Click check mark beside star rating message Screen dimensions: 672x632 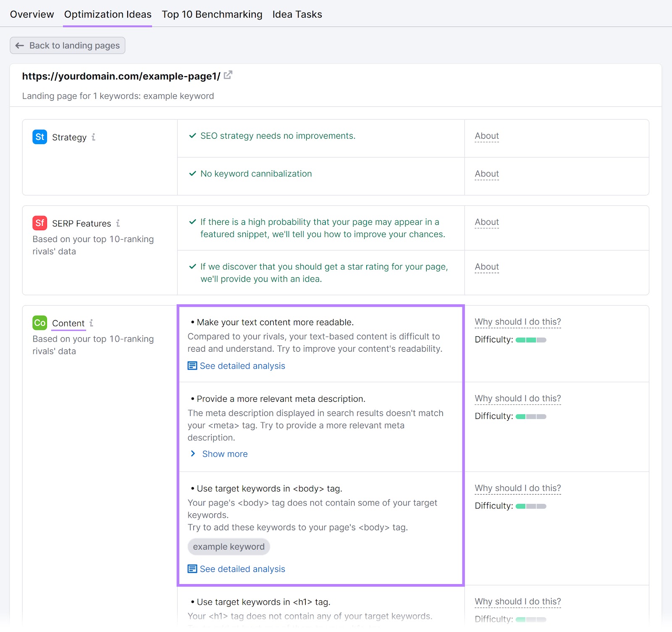pos(192,266)
